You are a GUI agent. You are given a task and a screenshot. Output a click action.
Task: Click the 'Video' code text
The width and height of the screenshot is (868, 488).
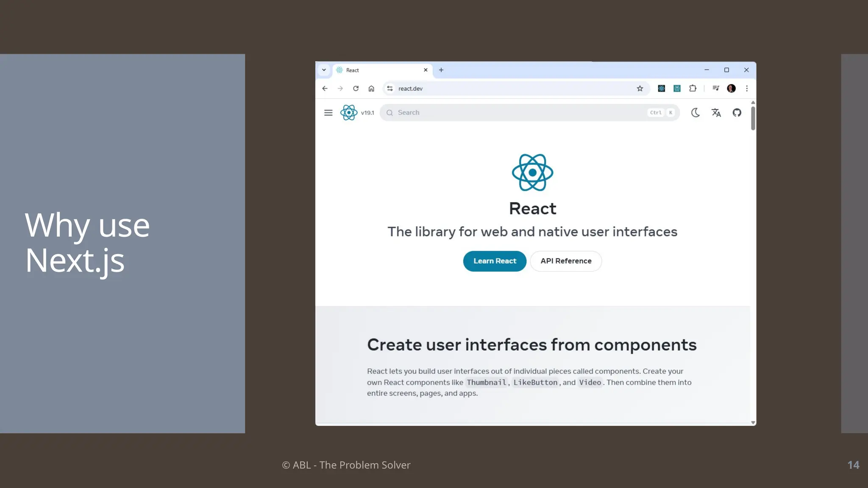[x=590, y=383]
